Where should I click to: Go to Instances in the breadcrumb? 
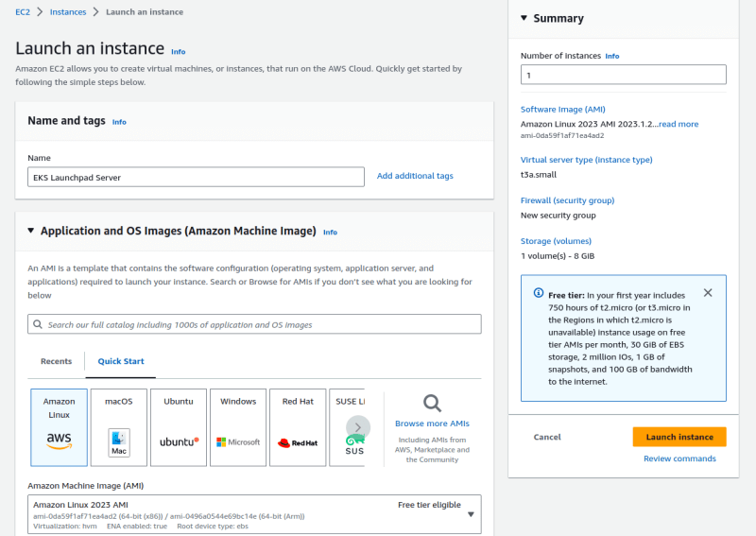tap(68, 12)
